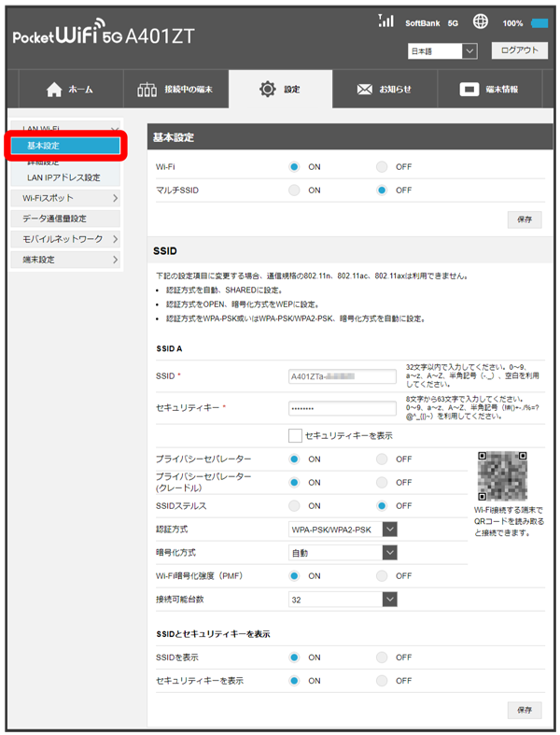Viewport: 560px width, 735px height.
Task: Click the envelope notifications icon
Action: point(365,90)
